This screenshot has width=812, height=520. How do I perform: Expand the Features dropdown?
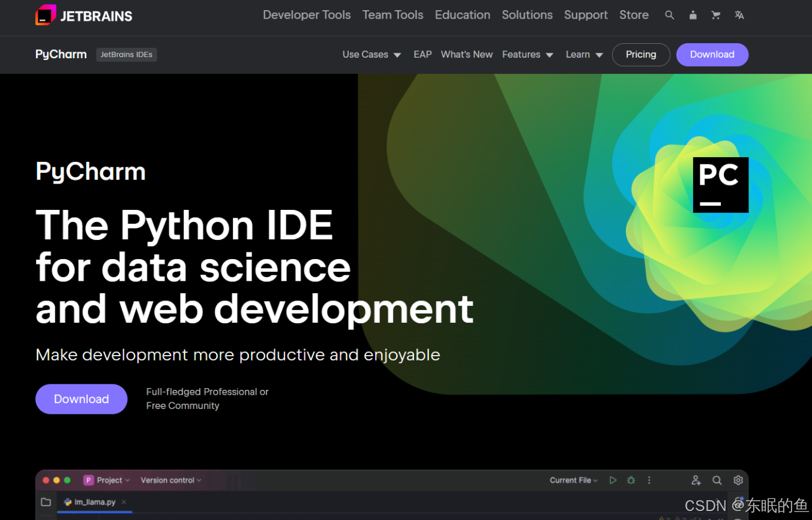528,55
